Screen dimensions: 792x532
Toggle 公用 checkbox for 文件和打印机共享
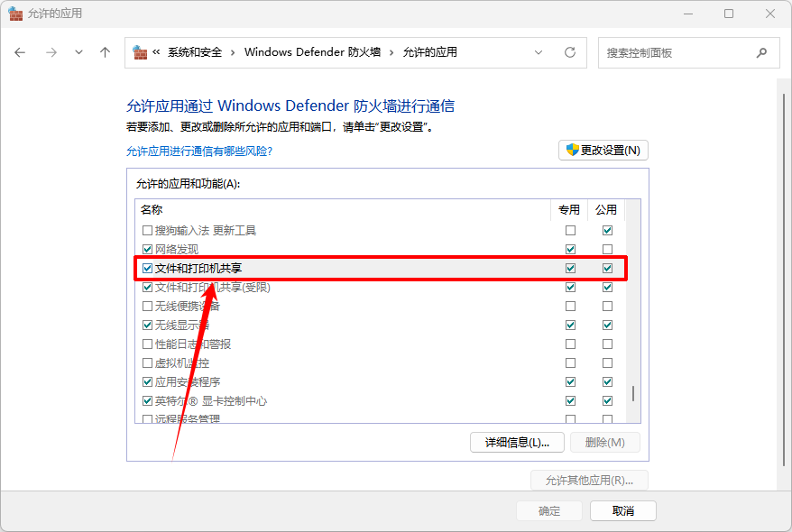click(607, 269)
